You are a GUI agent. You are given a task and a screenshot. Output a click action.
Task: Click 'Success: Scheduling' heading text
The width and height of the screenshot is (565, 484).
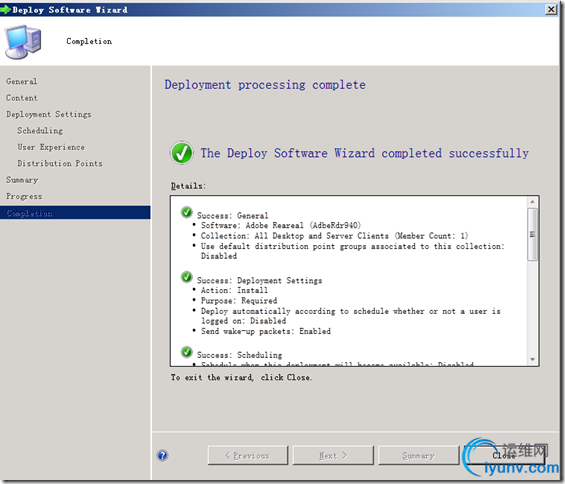239,355
